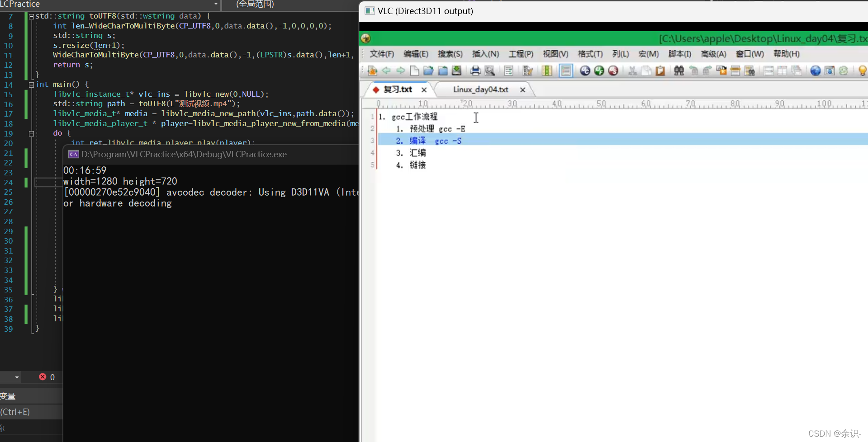Open Replace with the A-to-B icon

click(x=721, y=71)
